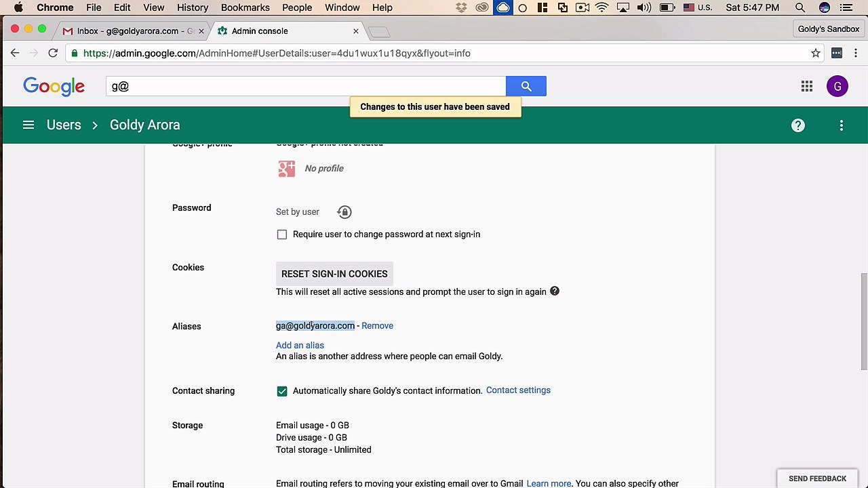Image resolution: width=868 pixels, height=488 pixels.
Task: Click the browser back arrow
Action: [x=15, y=53]
